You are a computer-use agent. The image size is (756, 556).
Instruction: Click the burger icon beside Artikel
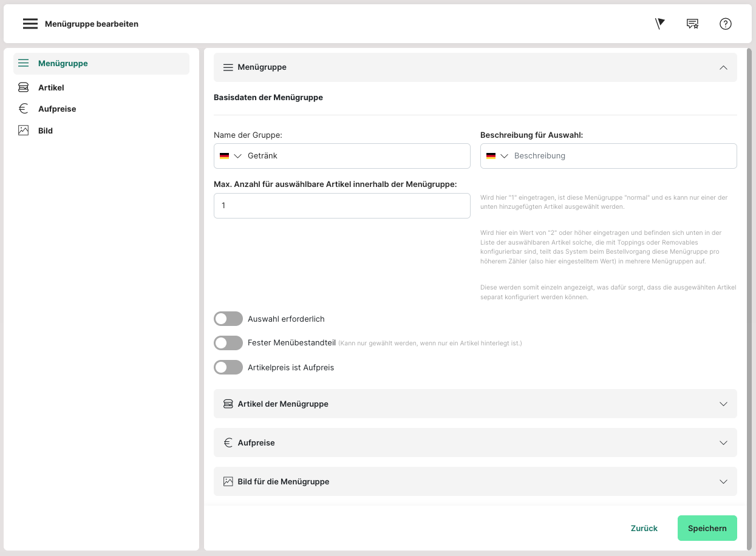[24, 87]
